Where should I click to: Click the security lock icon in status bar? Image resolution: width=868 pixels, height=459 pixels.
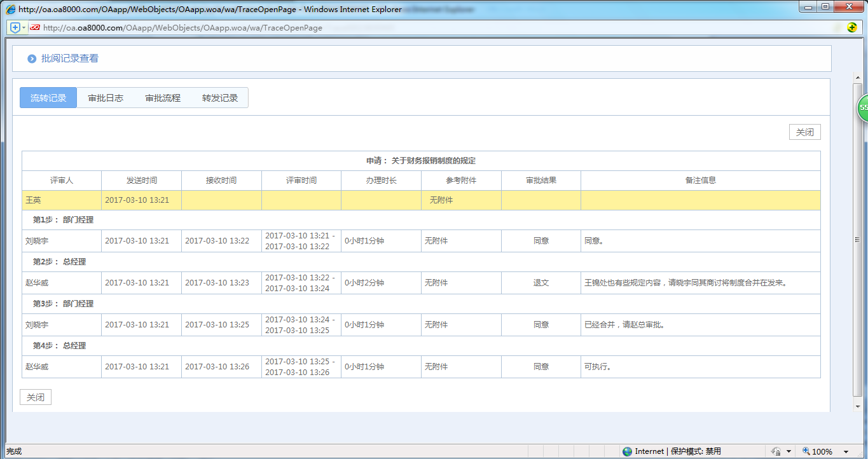tap(776, 451)
